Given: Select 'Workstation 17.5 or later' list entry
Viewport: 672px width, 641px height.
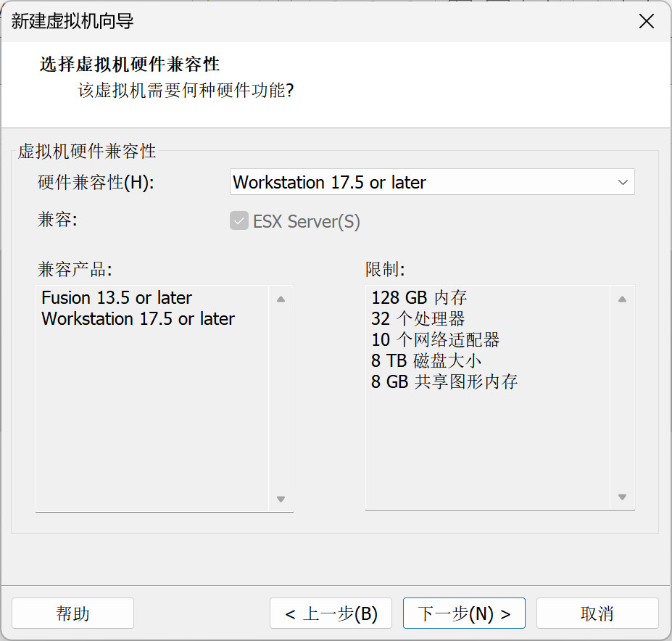Looking at the screenshot, I should [x=138, y=318].
